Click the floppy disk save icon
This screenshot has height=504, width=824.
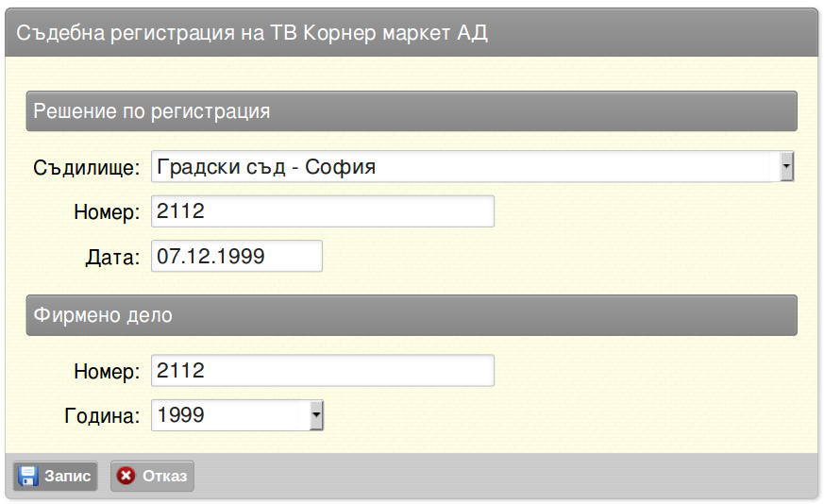coord(27,476)
